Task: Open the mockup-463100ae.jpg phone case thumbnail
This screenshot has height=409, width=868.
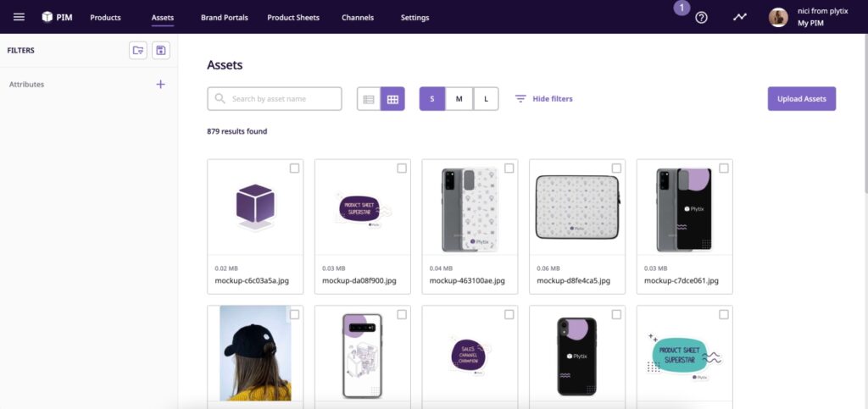Action: click(470, 207)
